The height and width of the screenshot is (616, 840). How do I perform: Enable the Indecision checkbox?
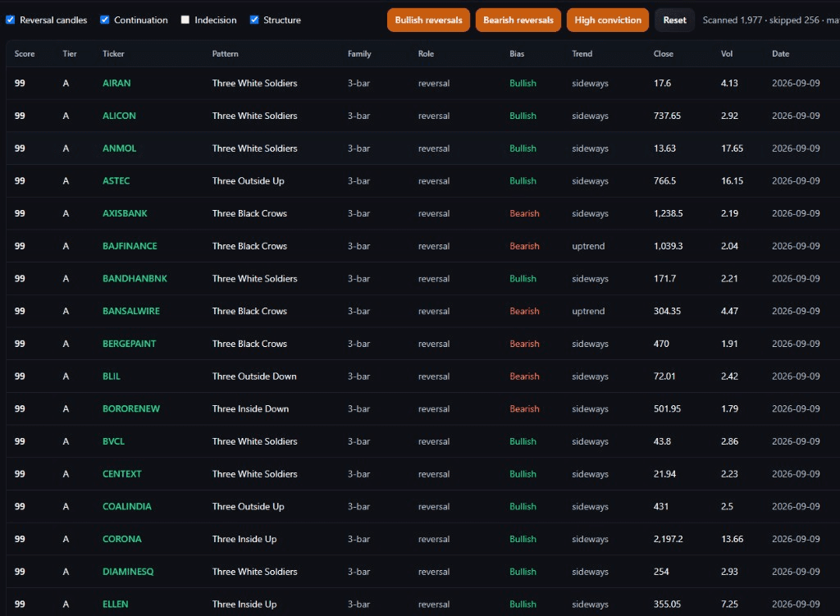coord(185,20)
